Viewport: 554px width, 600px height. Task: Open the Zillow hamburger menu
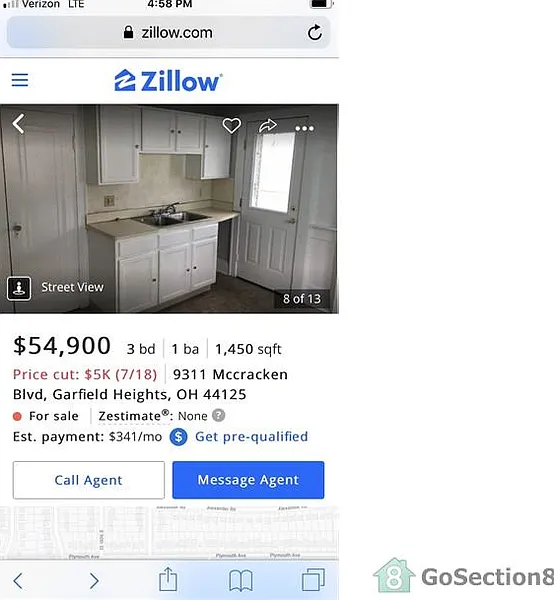pyautogui.click(x=20, y=80)
